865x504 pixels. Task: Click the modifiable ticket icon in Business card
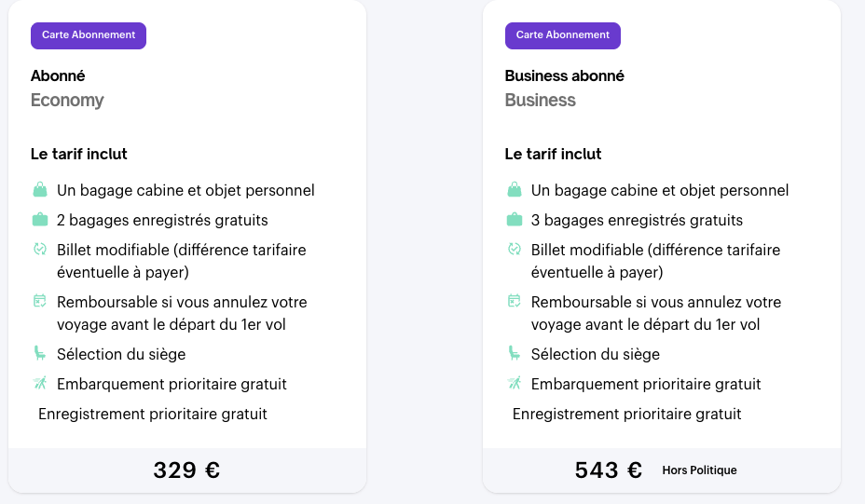tap(515, 250)
